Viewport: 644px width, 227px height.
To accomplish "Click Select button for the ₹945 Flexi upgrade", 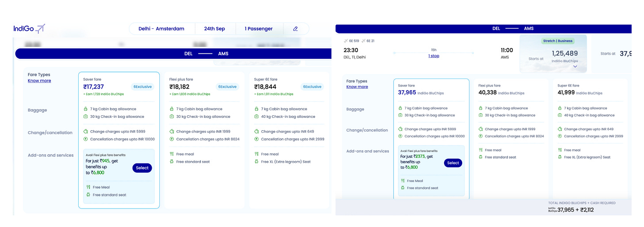I will point(142,168).
